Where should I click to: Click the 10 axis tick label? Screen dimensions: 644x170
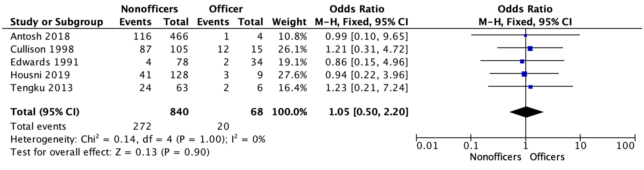pyautogui.click(x=580, y=146)
